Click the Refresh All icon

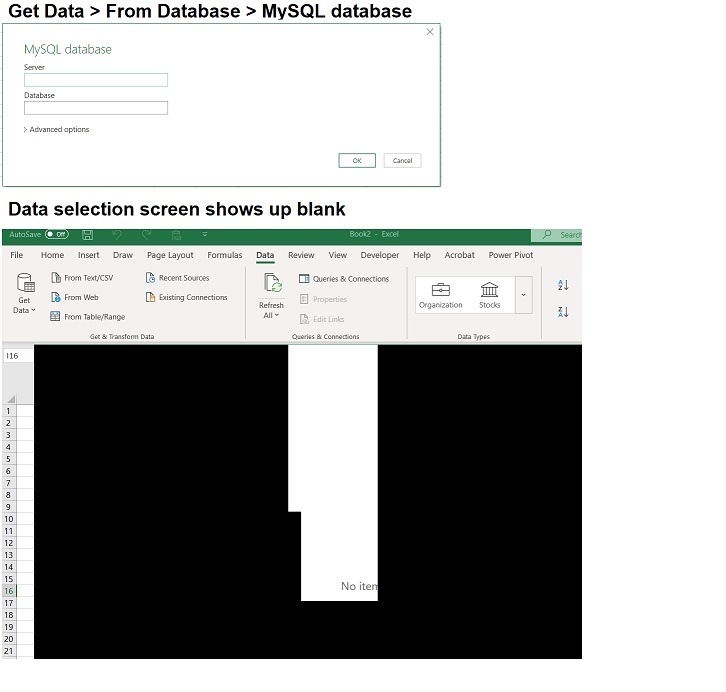coord(272,283)
